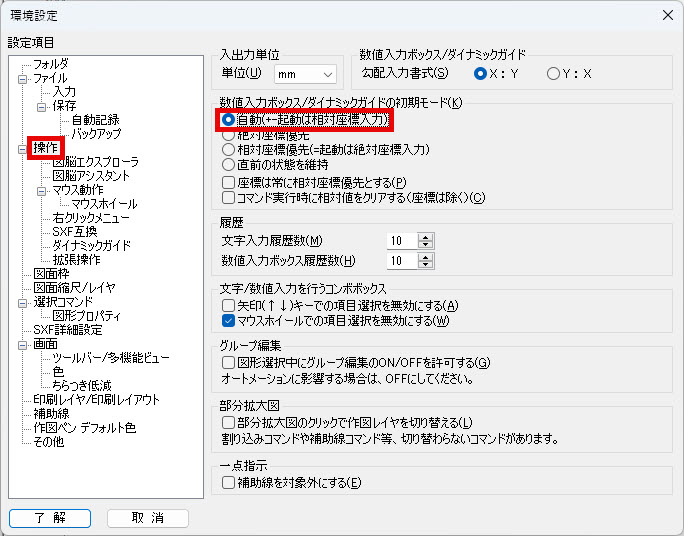Collapse the 画面 tree node expander
The height and width of the screenshot is (536, 684).
pyautogui.click(x=23, y=343)
